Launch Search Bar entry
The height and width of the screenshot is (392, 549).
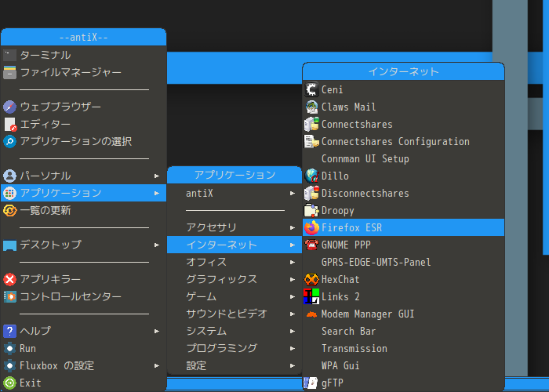pos(403,331)
